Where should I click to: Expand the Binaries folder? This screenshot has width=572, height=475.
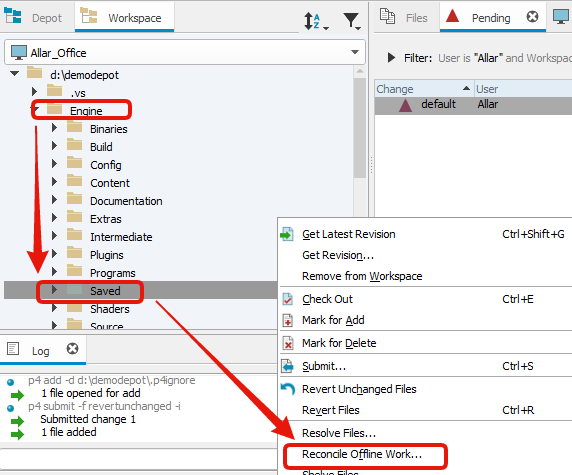(54, 128)
